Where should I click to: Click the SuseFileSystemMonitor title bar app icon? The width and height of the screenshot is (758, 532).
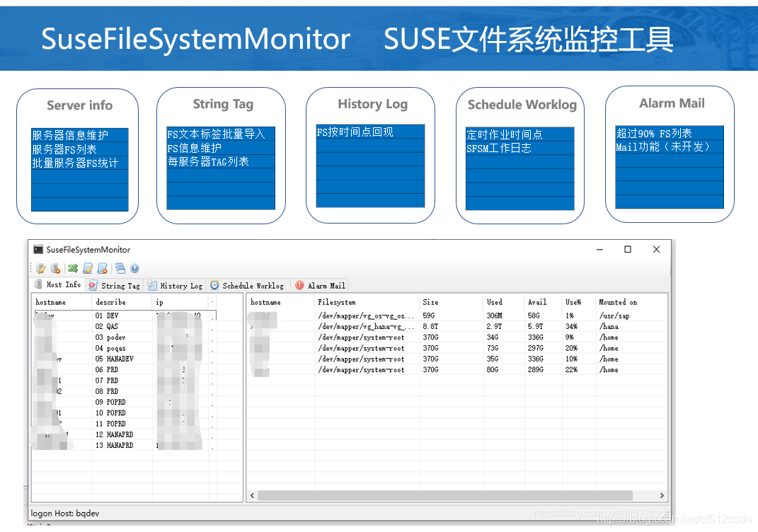tap(38, 249)
